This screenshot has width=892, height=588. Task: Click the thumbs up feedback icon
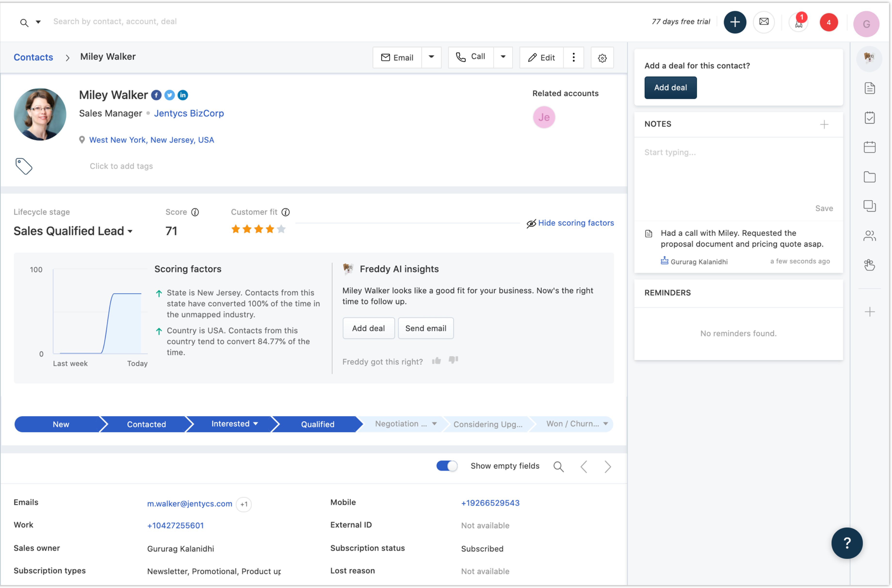436,361
